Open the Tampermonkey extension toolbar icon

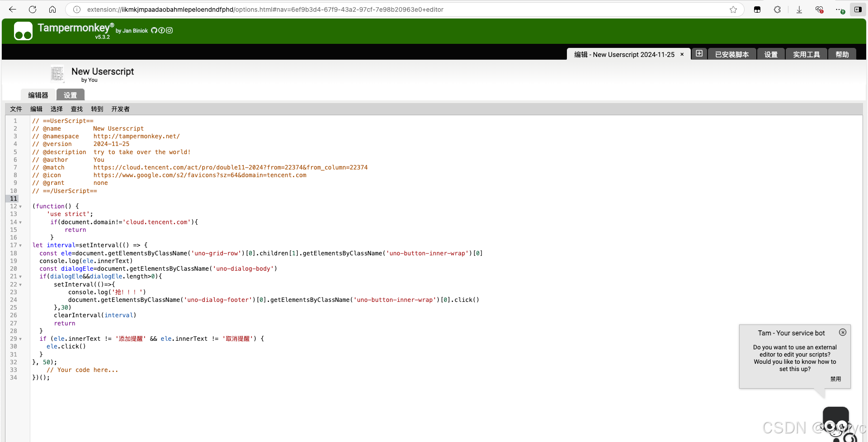757,9
